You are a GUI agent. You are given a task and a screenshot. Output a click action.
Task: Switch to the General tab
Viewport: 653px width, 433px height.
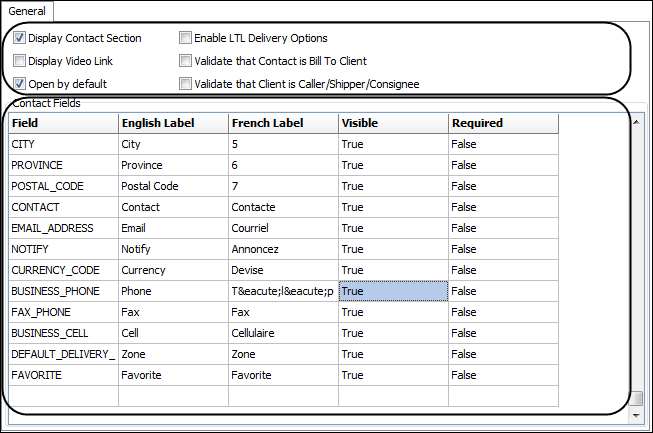tap(27, 11)
